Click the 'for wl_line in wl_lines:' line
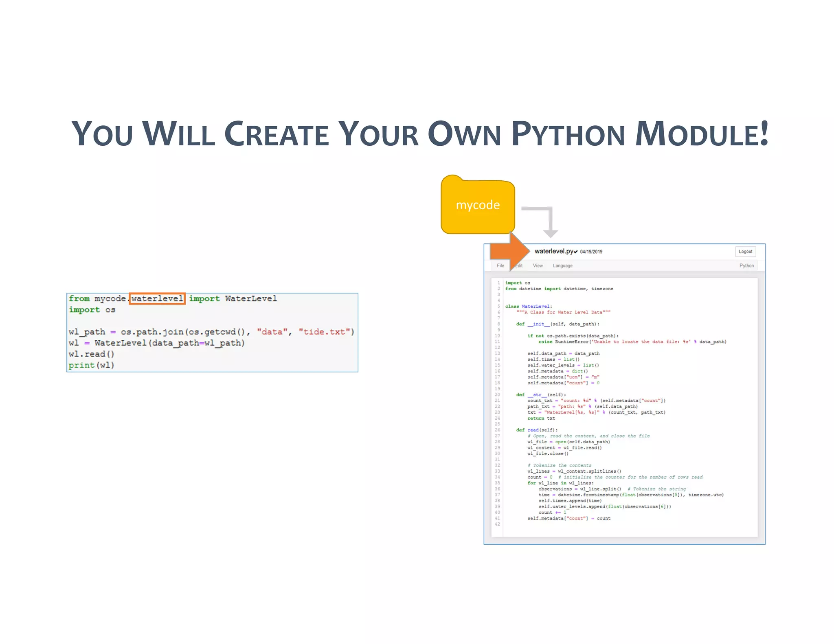Image resolution: width=834 pixels, height=644 pixels. coord(560,483)
